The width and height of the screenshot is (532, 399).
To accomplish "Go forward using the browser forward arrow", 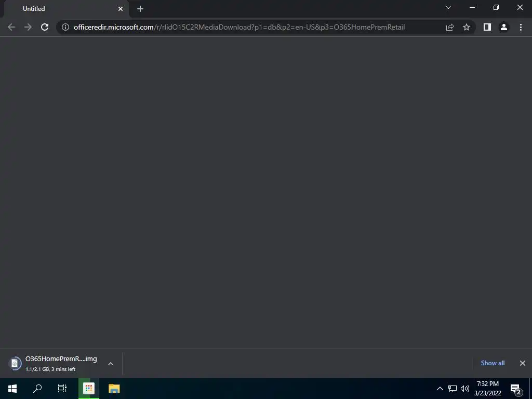I will click(28, 27).
